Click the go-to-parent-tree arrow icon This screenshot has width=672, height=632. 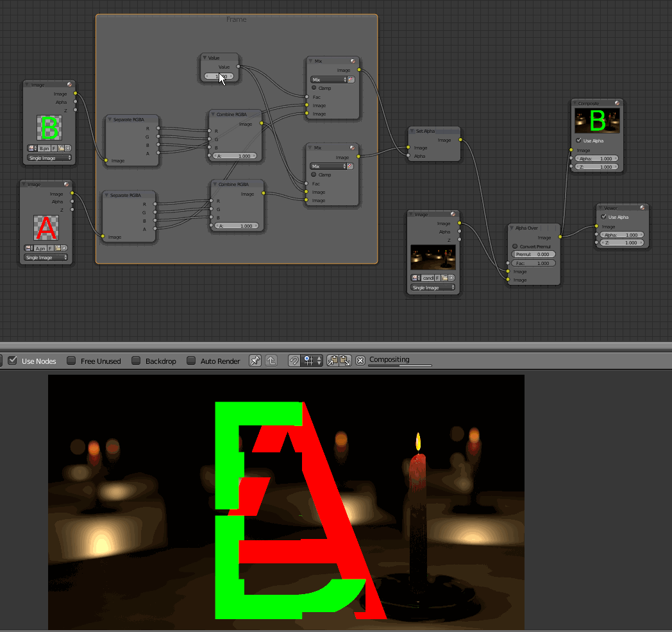click(x=271, y=360)
